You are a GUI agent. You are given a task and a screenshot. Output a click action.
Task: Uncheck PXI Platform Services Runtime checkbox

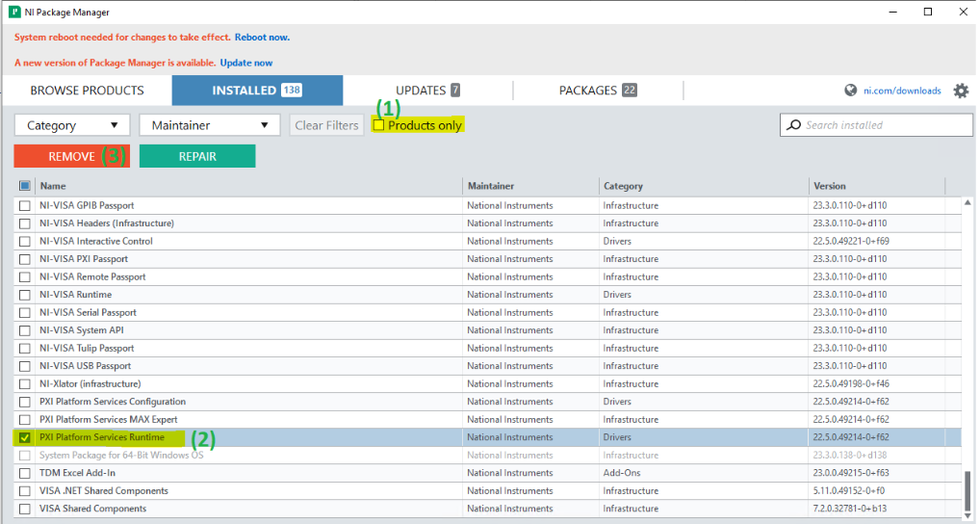(25, 437)
